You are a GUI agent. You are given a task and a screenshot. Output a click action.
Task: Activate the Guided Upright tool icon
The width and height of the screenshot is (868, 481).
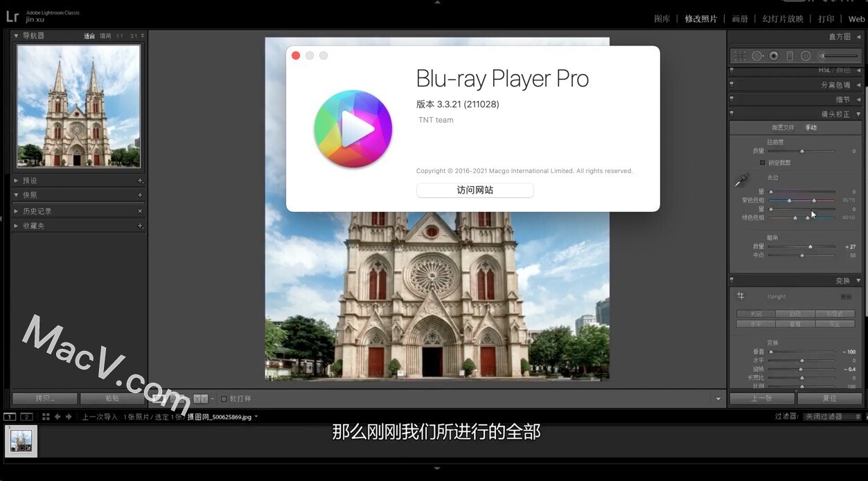(x=741, y=296)
